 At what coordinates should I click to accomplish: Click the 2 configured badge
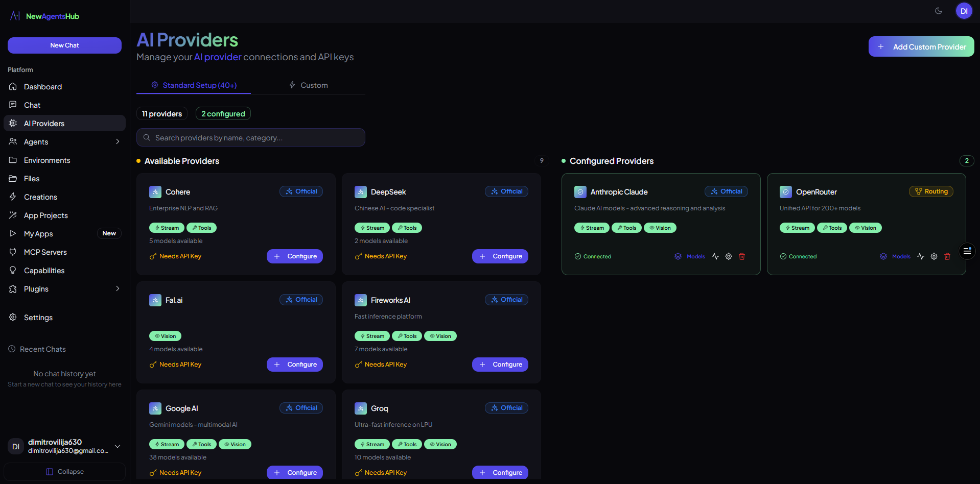223,113
